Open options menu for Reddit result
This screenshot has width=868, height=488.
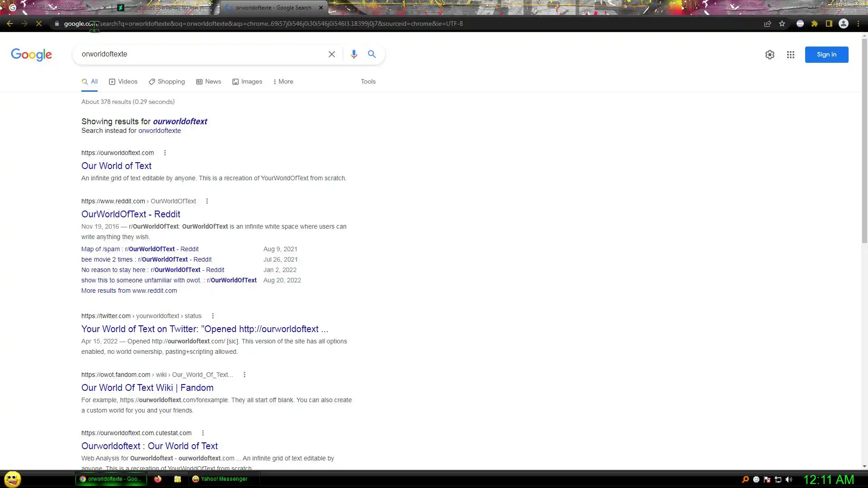point(207,201)
